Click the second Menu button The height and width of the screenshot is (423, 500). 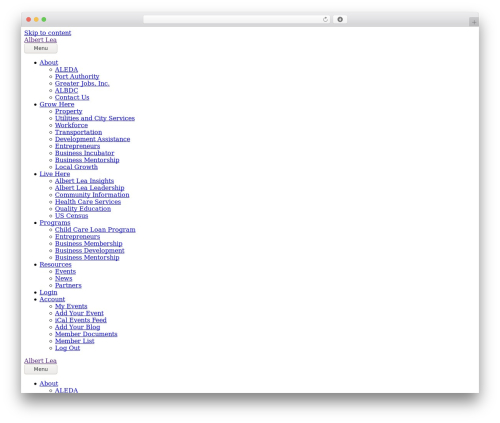(x=41, y=369)
